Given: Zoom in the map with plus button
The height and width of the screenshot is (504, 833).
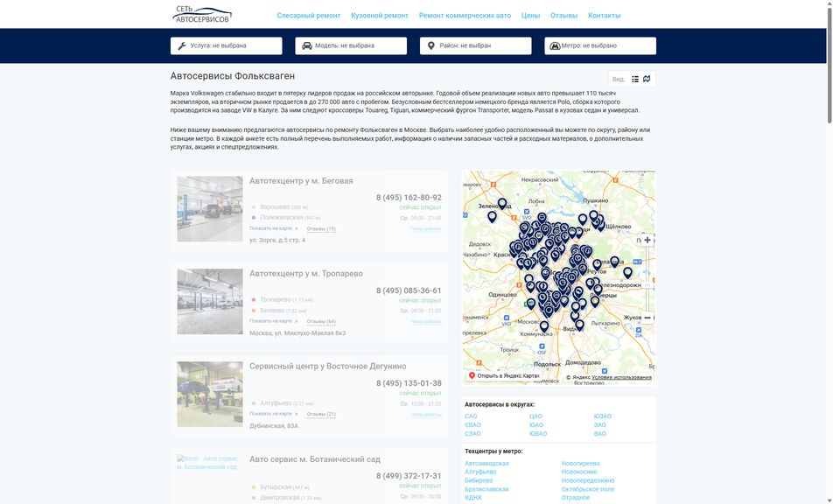Looking at the screenshot, I should tap(647, 240).
